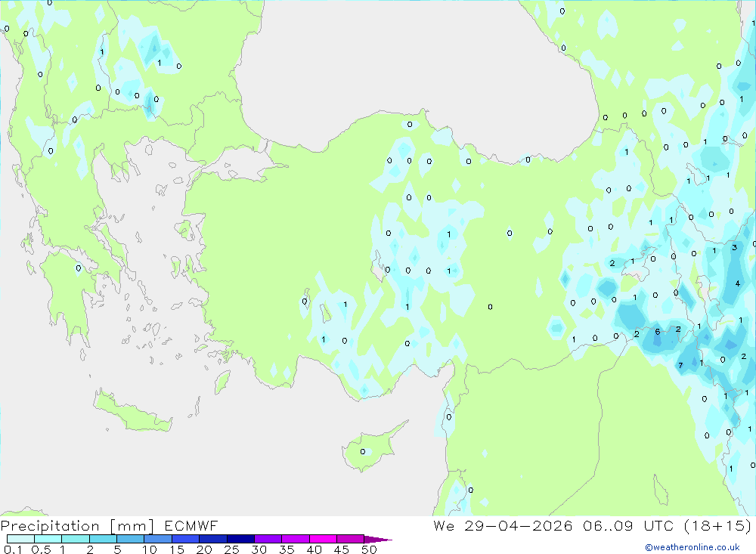Click the '10' legend scale label

150,549
